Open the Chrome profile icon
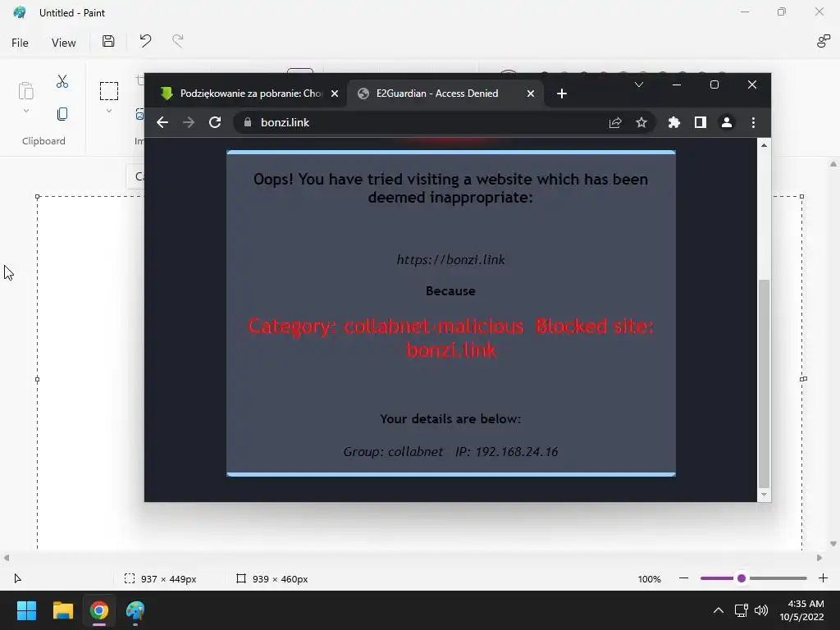The width and height of the screenshot is (840, 630). (727, 123)
